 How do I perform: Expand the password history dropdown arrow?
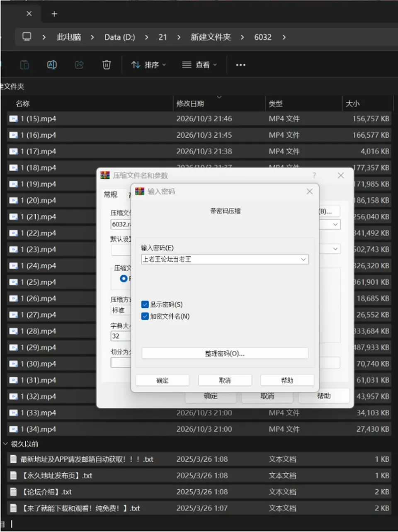point(303,259)
